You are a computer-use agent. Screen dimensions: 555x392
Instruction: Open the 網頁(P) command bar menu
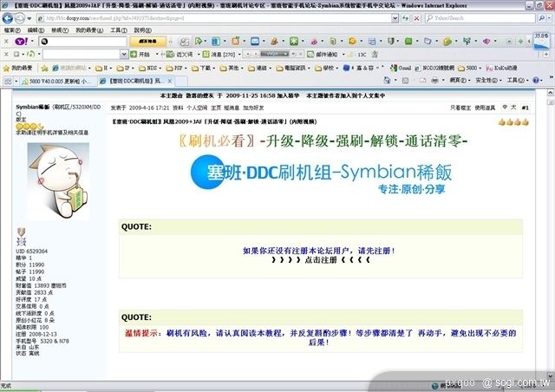pos(460,81)
